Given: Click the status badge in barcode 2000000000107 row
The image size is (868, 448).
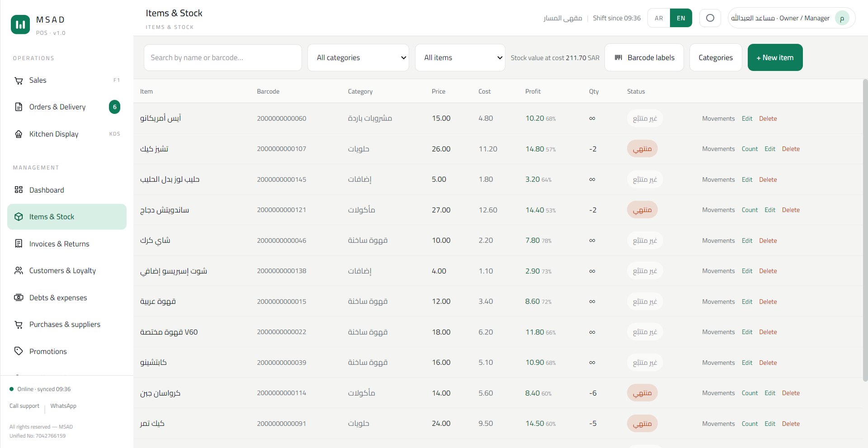Looking at the screenshot, I should click(642, 149).
